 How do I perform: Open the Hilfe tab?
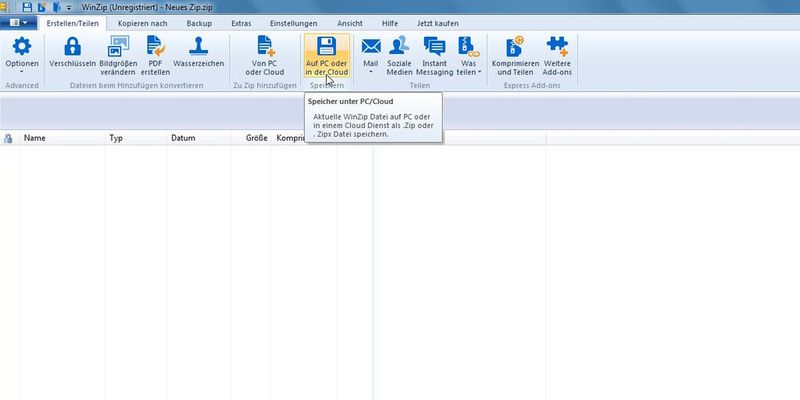390,23
